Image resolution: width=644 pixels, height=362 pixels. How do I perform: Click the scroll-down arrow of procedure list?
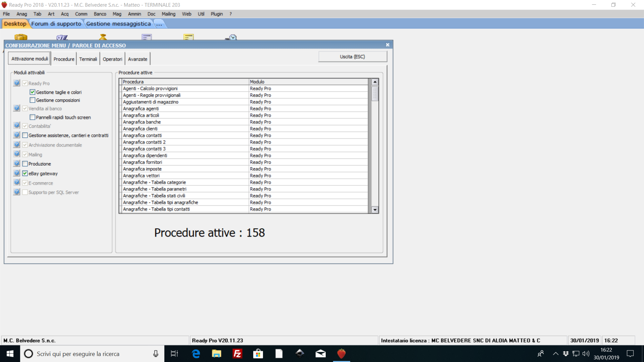coord(375,210)
